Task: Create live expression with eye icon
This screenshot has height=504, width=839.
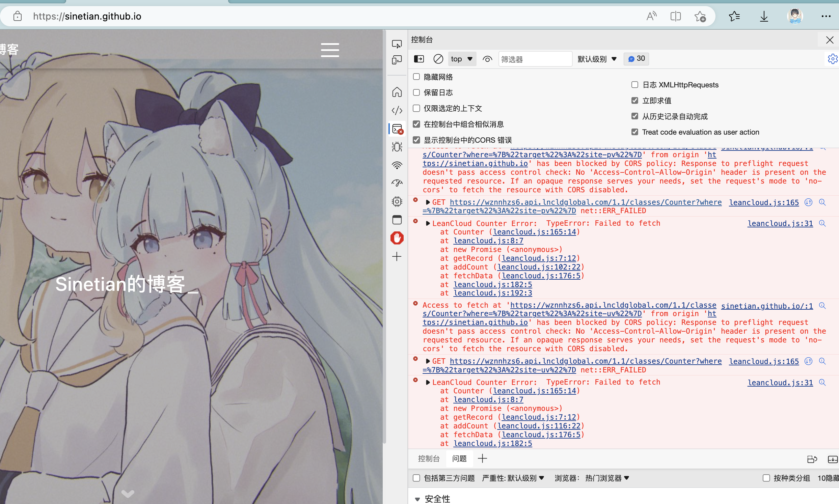Action: click(487, 59)
